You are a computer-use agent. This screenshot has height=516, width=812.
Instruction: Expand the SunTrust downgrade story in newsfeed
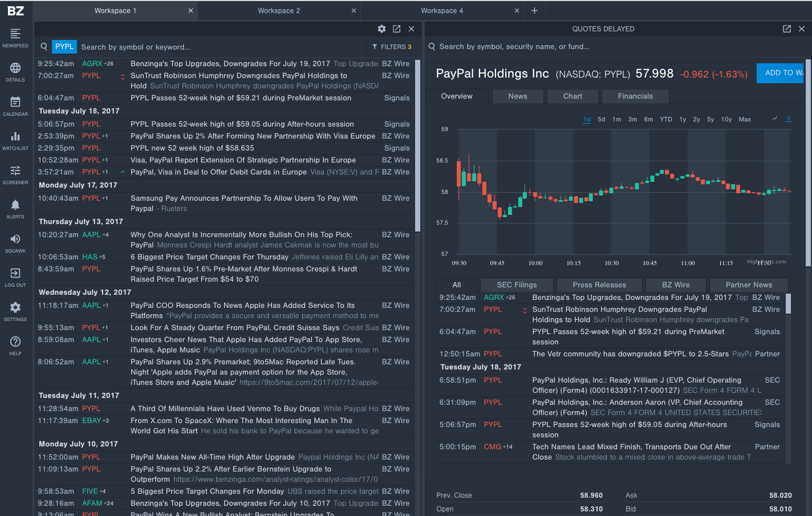click(x=123, y=77)
